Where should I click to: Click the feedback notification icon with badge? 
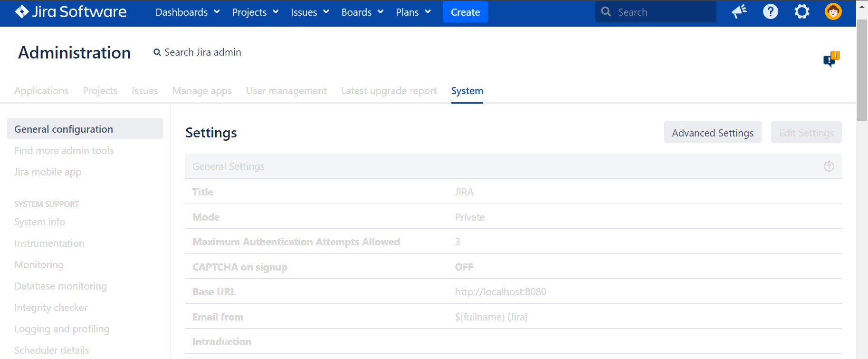pos(831,59)
